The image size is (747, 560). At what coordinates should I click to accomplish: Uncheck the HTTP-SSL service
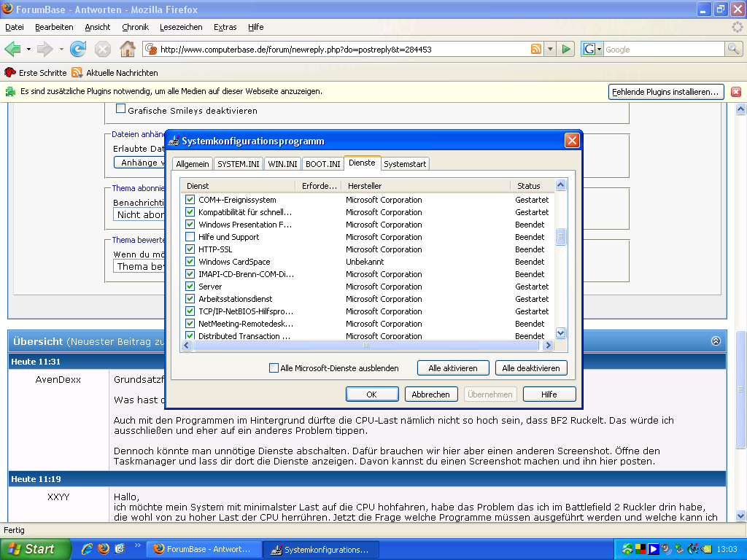(x=190, y=249)
